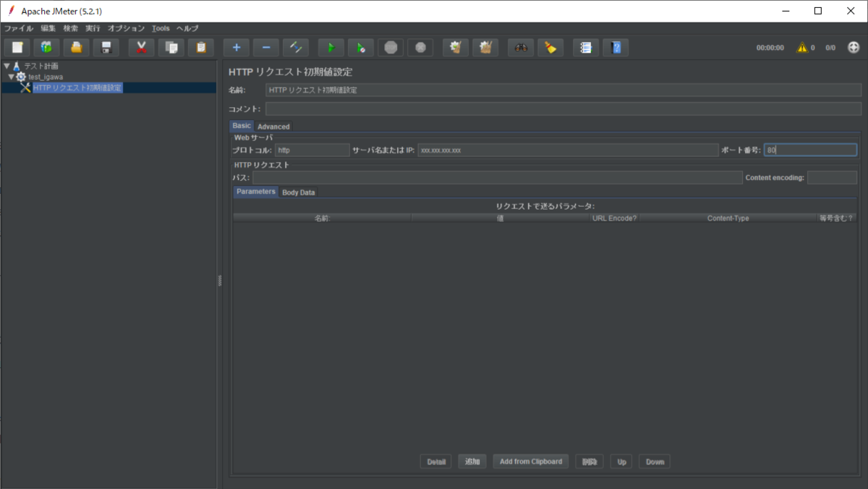The width and height of the screenshot is (868, 489).
Task: Click the 値 column header
Action: [500, 218]
